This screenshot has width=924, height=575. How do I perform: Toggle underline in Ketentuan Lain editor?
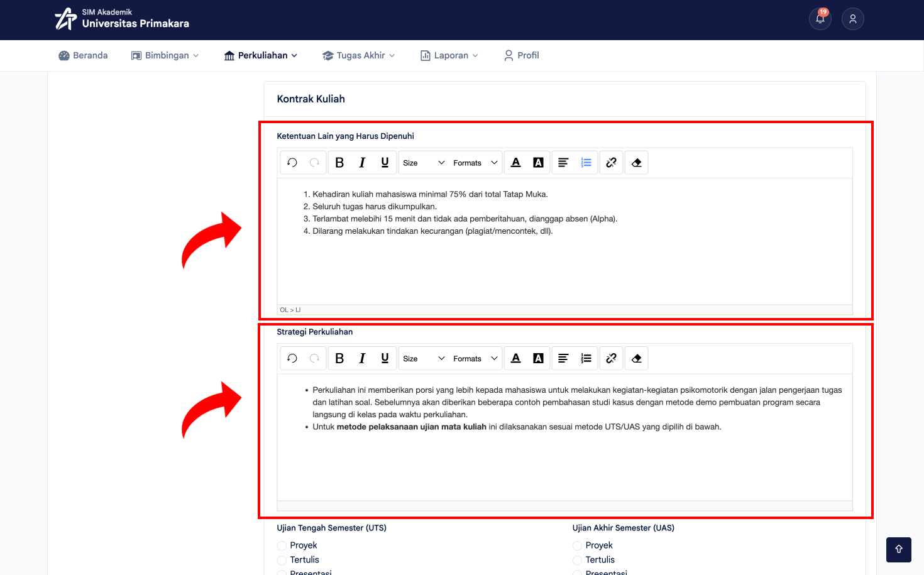coord(385,163)
